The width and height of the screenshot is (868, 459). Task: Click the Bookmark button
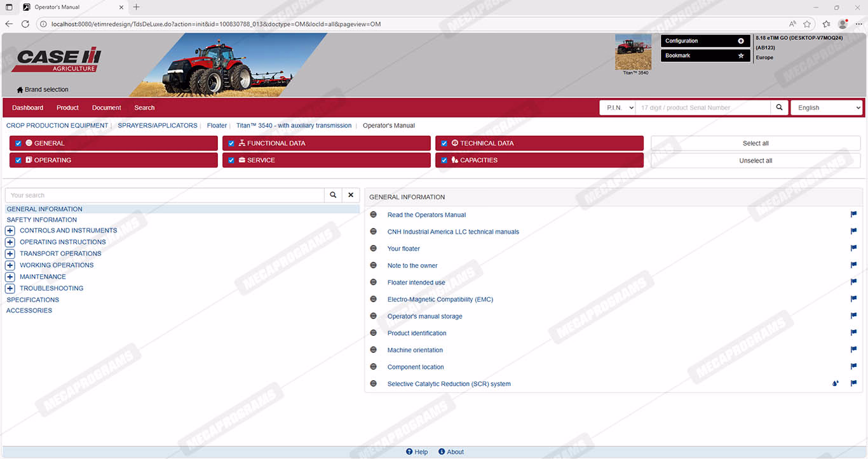coord(706,56)
